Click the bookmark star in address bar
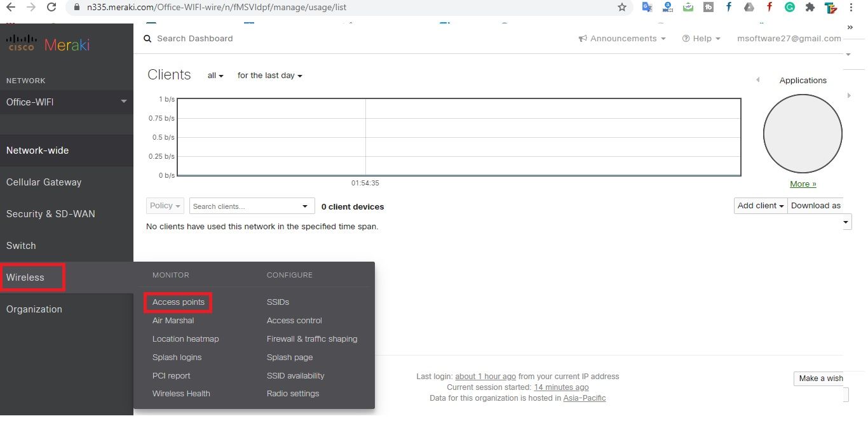 click(621, 8)
